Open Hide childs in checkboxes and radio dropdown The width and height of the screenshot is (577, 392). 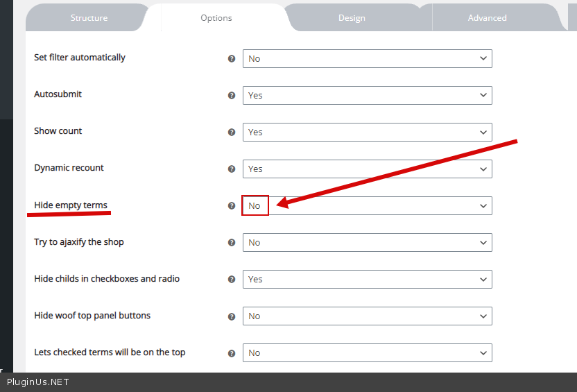pos(367,280)
